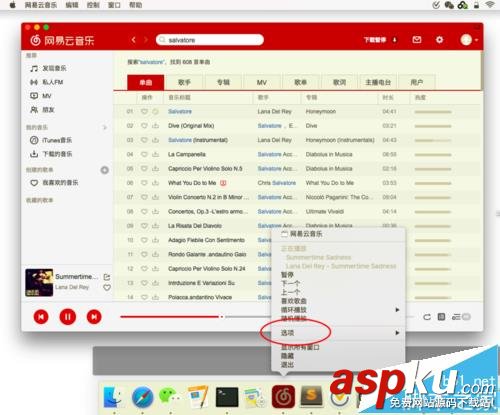Switch to the 主播电台 tab

pyautogui.click(x=378, y=82)
